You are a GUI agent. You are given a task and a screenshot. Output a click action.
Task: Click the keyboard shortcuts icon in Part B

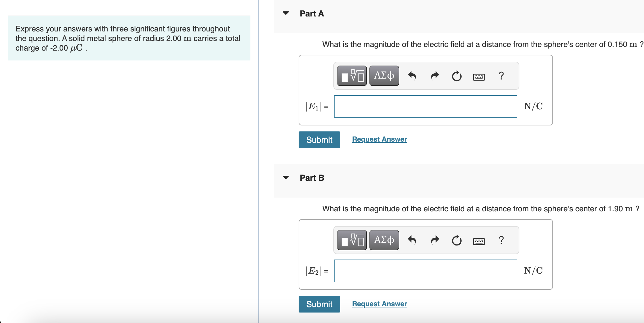pos(478,241)
